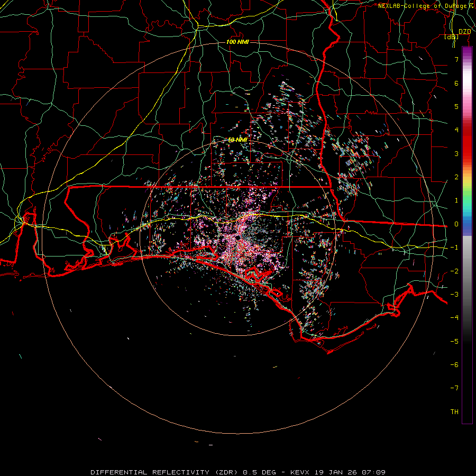Click the 3 dB tick on color scale

coord(456,153)
